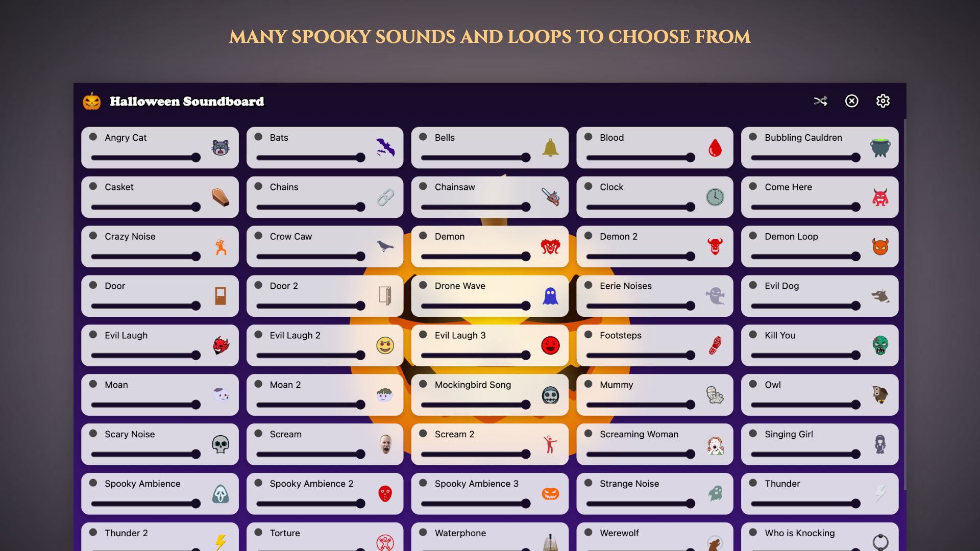This screenshot has height=551, width=980.
Task: Click the blue ghost Drone Wave icon
Action: 550,296
